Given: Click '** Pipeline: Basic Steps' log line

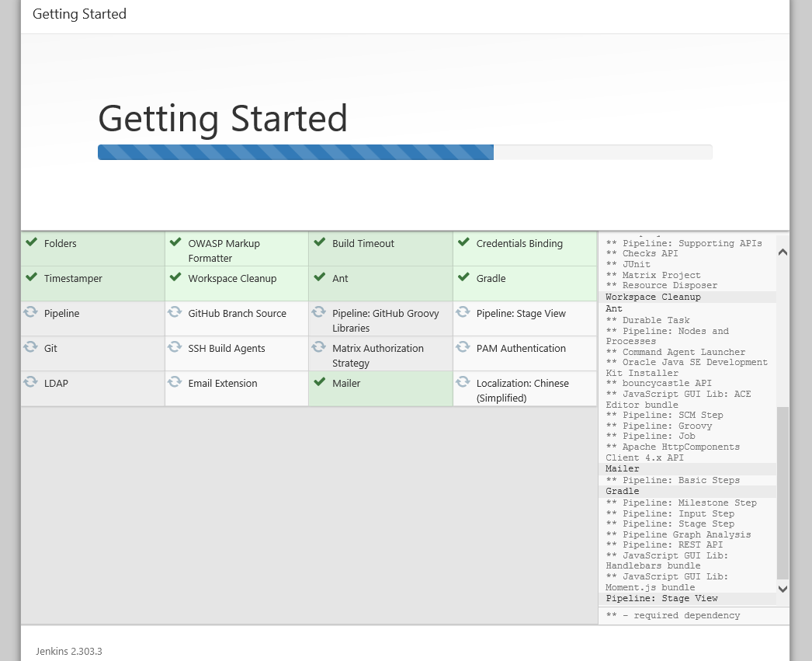Looking at the screenshot, I should point(673,480).
